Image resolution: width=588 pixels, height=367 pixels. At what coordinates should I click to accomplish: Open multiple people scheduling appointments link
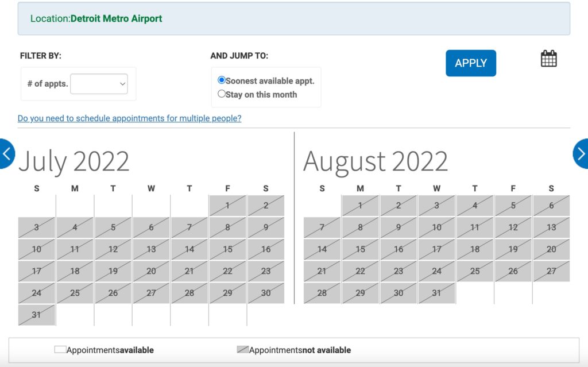(129, 118)
